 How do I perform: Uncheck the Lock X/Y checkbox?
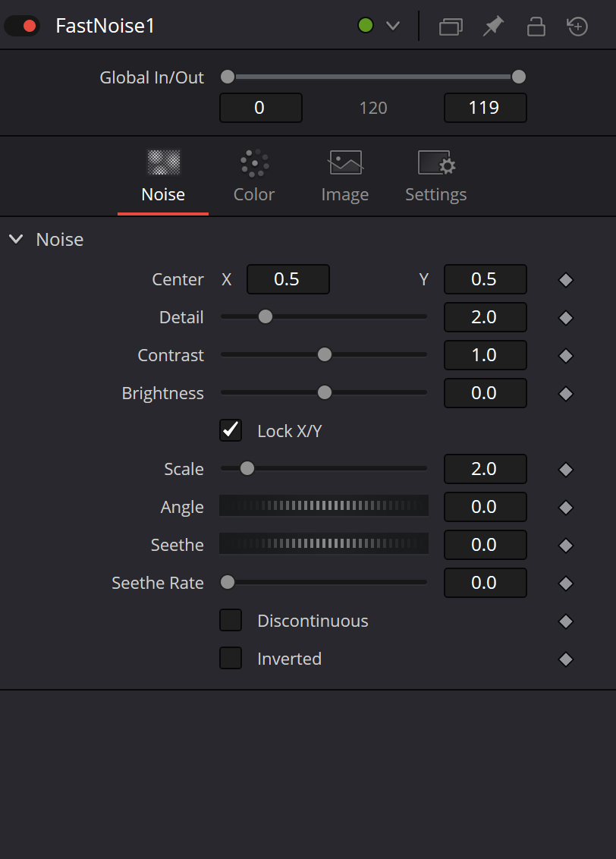point(231,430)
